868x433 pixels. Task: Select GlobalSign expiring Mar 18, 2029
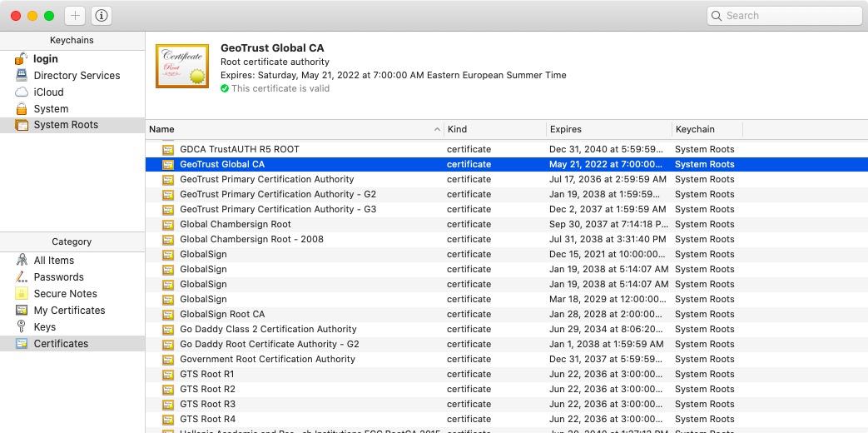click(507, 299)
